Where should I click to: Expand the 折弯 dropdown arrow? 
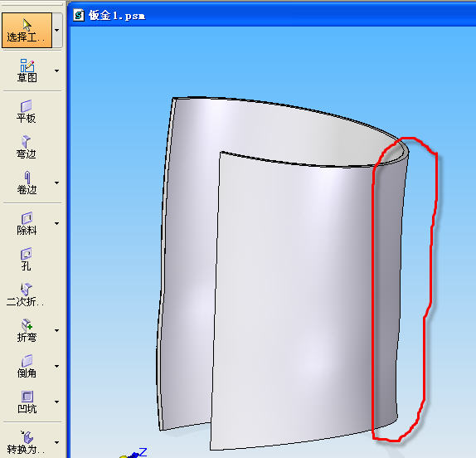coord(56,330)
